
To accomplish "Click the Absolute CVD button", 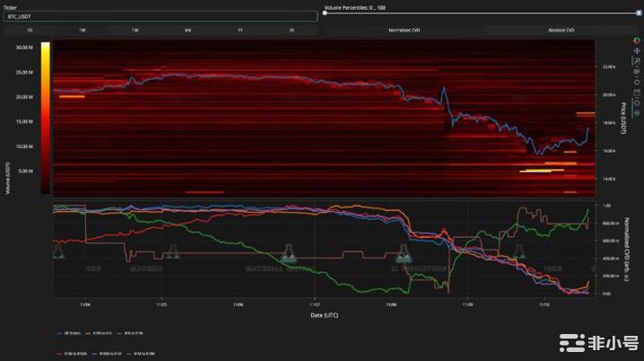I will [562, 30].
